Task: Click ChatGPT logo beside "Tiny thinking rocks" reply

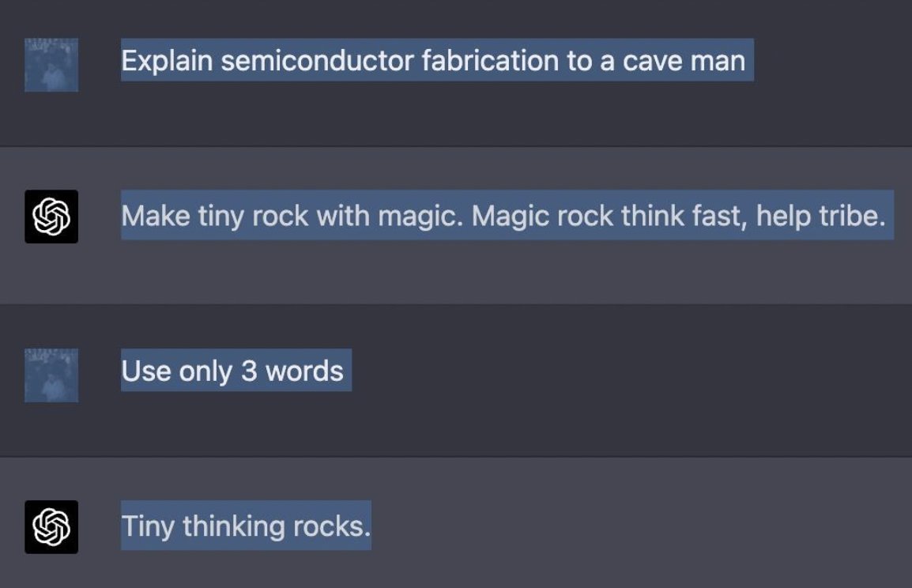Action: point(51,527)
